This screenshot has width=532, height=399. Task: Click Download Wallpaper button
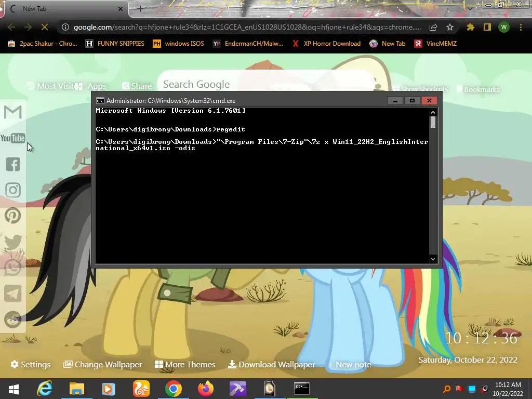pyautogui.click(x=271, y=364)
